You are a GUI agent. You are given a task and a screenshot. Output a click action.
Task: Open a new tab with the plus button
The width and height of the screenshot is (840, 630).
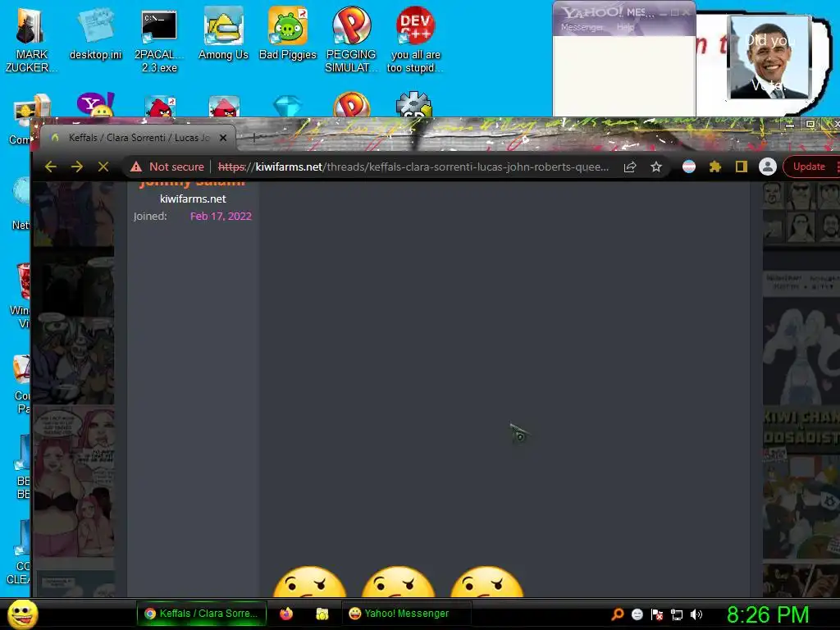pos(254,138)
